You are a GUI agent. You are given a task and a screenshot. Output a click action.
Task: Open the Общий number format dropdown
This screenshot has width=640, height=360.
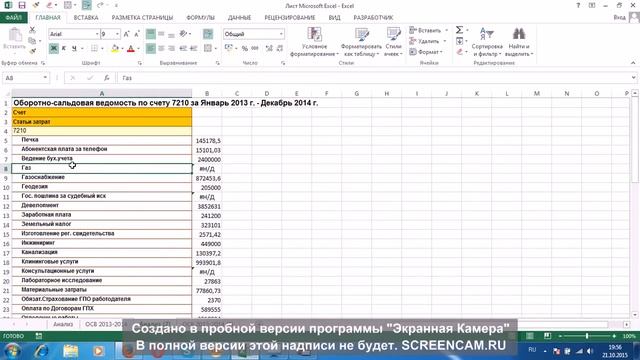click(281, 34)
